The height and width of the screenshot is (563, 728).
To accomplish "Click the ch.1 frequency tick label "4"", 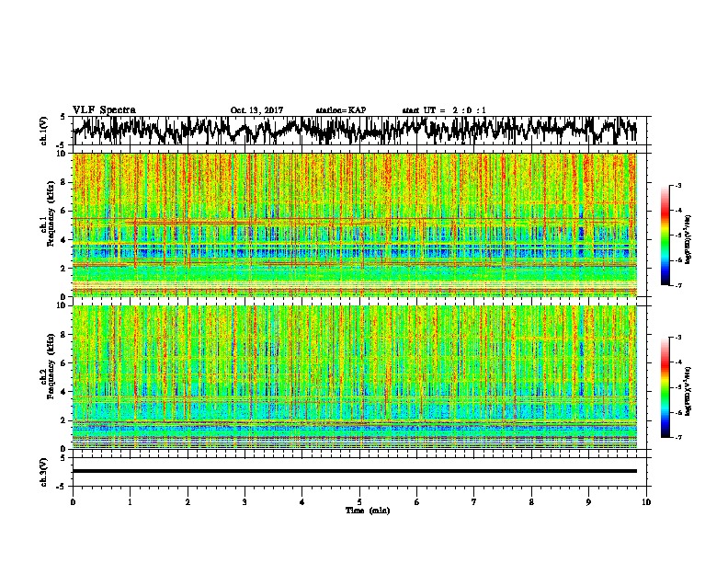I will (63, 240).
